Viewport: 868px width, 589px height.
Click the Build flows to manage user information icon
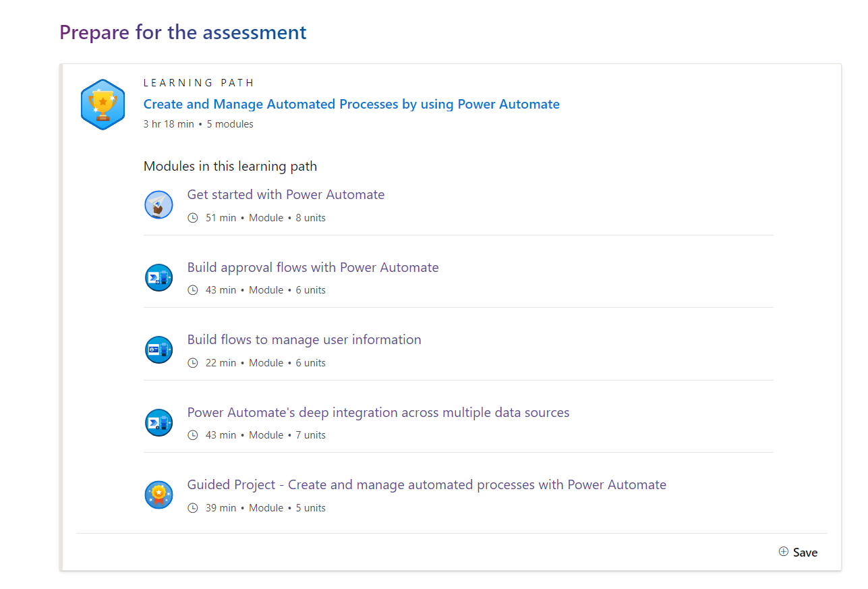point(158,349)
